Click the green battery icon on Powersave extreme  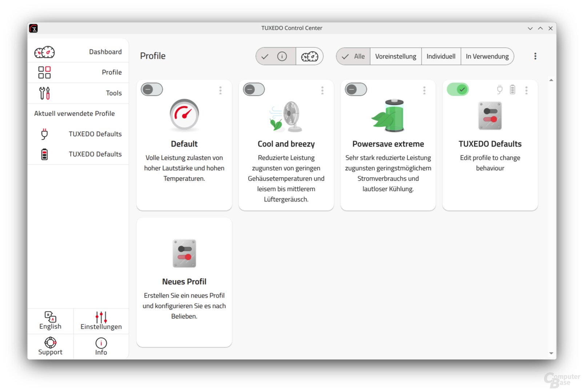(x=388, y=115)
